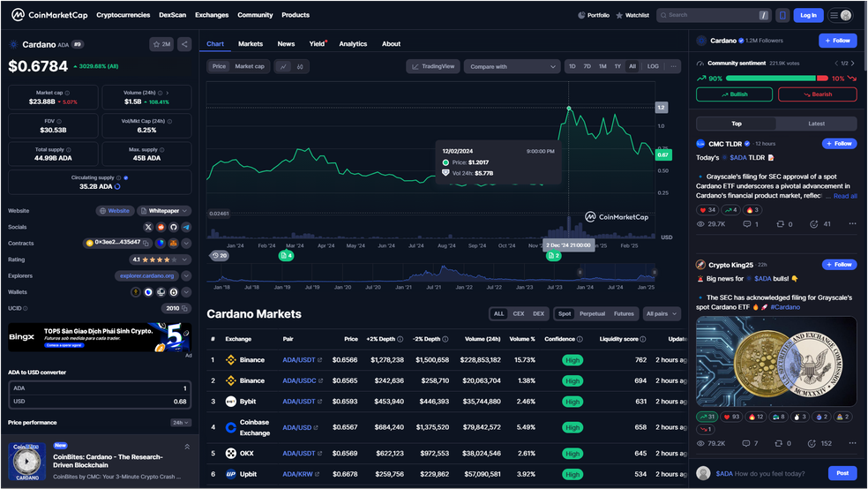Screen dimensions: 868x489
Task: Click right handle of chart range navigator
Action: [655, 273]
